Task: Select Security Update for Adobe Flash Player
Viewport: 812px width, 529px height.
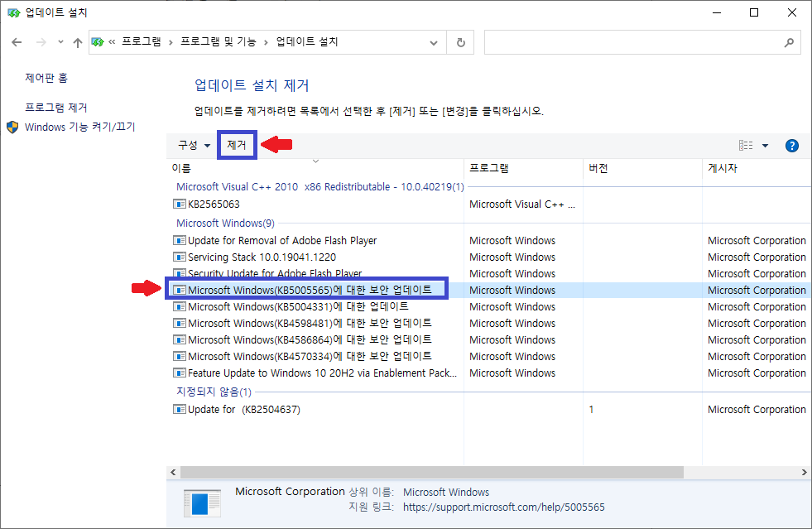Action: pos(275,273)
